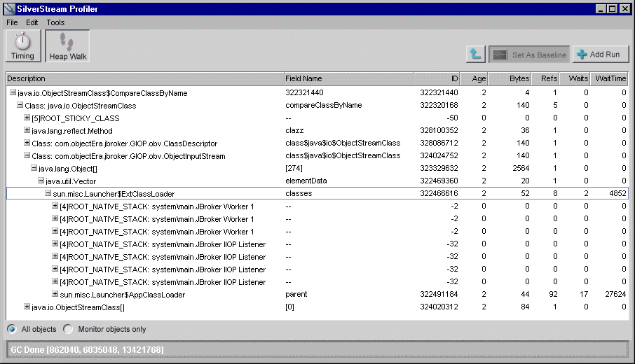
Task: Click the ID value 324020312
Action: tap(439, 307)
